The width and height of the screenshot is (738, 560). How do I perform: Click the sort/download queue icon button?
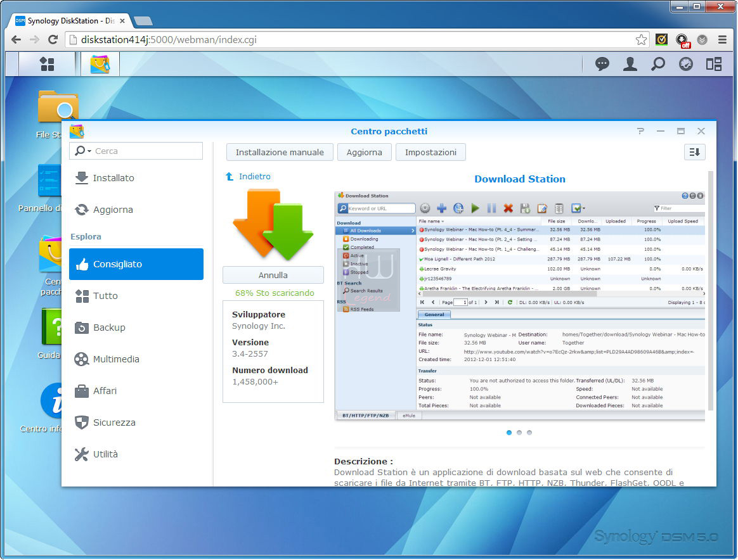pyautogui.click(x=695, y=152)
